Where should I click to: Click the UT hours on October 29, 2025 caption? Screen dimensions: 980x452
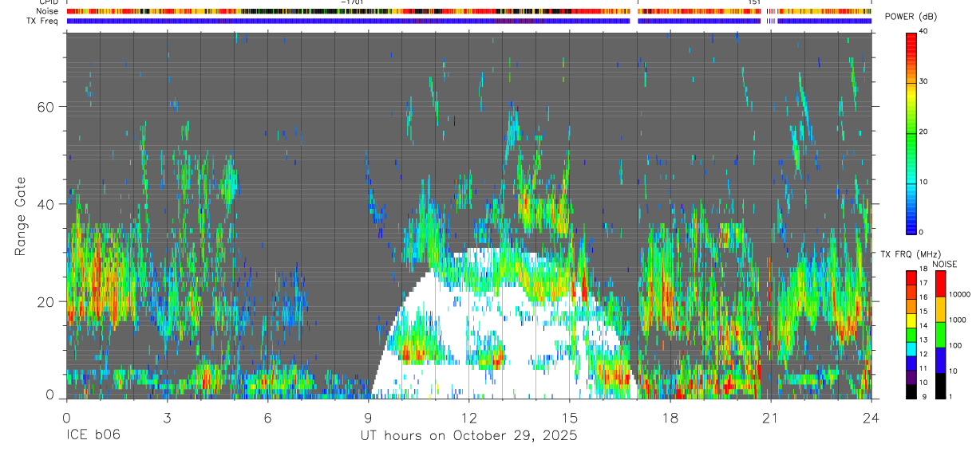(x=468, y=436)
